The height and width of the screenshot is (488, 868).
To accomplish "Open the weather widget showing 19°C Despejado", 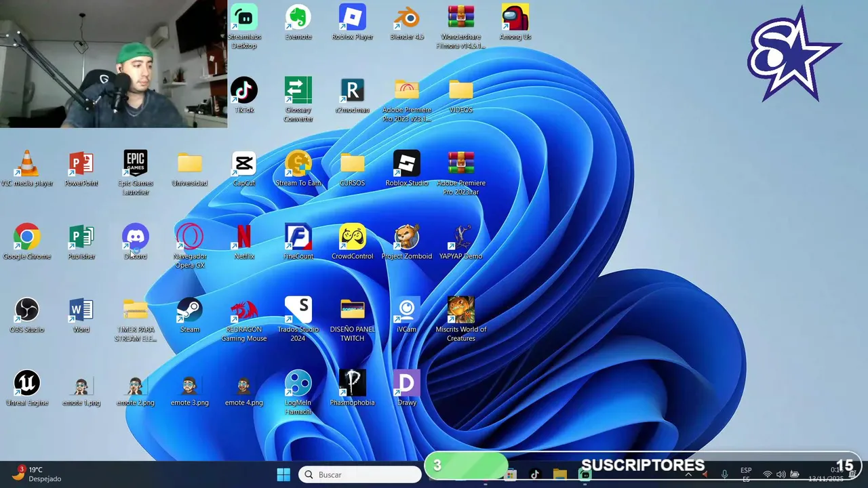I will coord(38,474).
